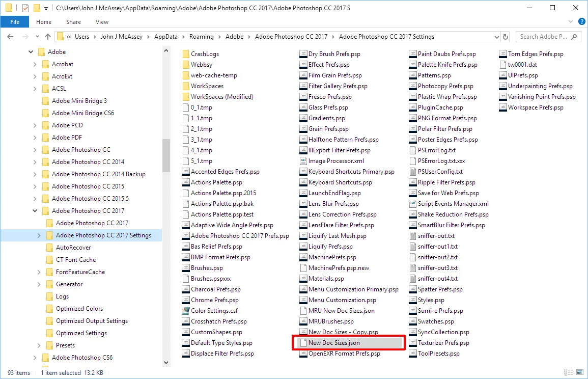Open the Help question mark icon

(x=581, y=22)
